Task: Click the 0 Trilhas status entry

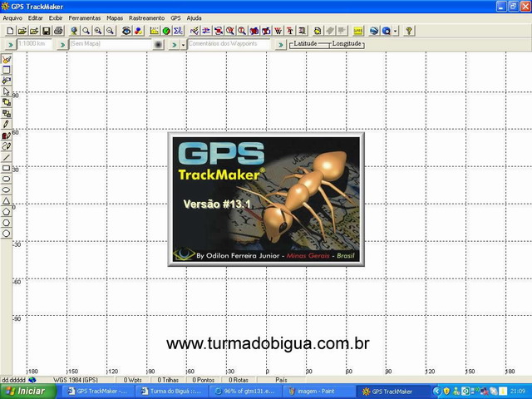Action: click(168, 380)
